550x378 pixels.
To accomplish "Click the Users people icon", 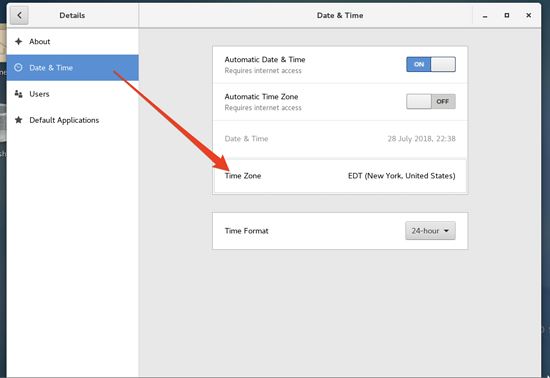I will [x=19, y=94].
